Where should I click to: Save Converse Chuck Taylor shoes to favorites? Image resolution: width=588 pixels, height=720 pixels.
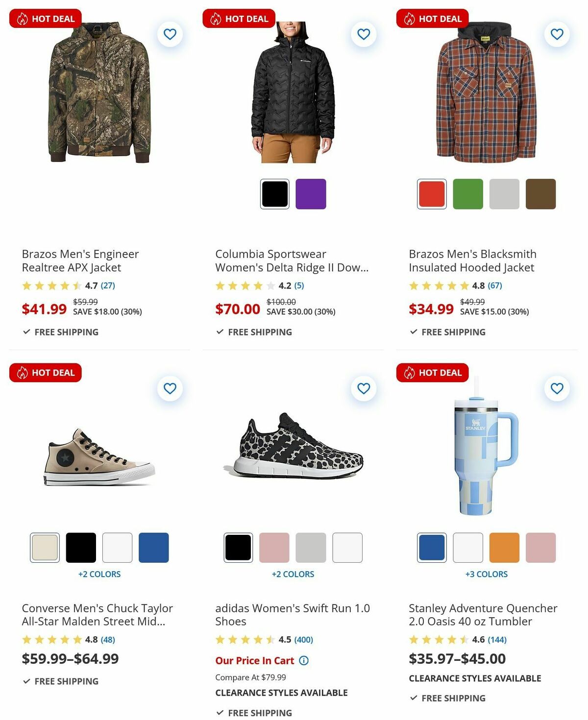click(x=170, y=388)
